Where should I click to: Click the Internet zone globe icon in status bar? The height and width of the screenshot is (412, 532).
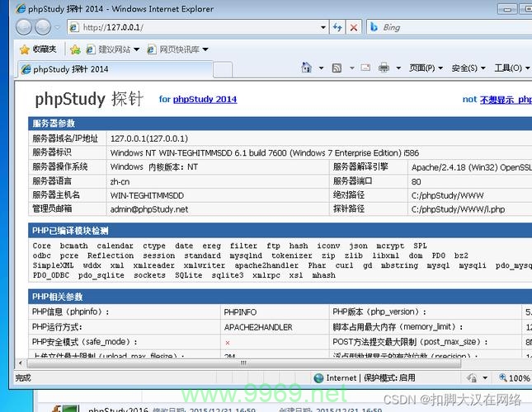[x=318, y=378]
